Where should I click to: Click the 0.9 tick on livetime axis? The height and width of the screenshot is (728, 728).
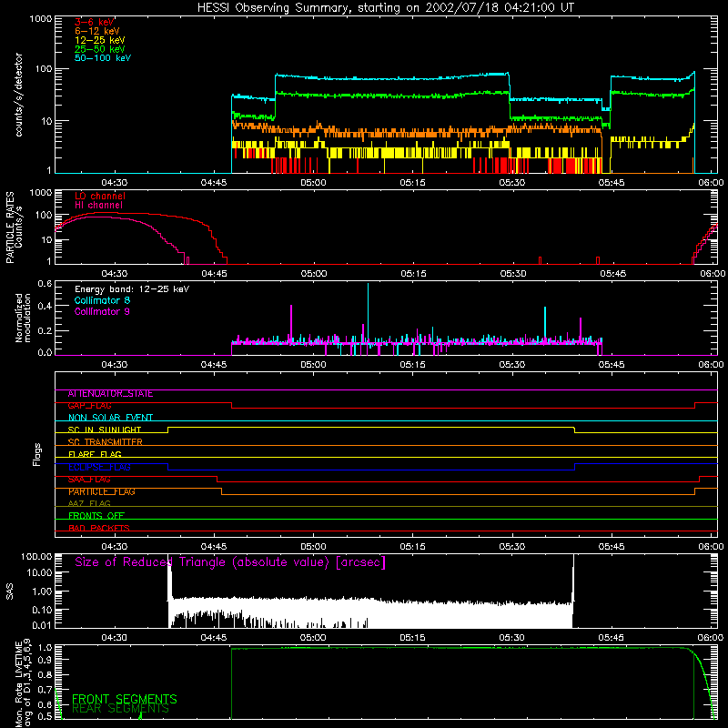(x=45, y=660)
